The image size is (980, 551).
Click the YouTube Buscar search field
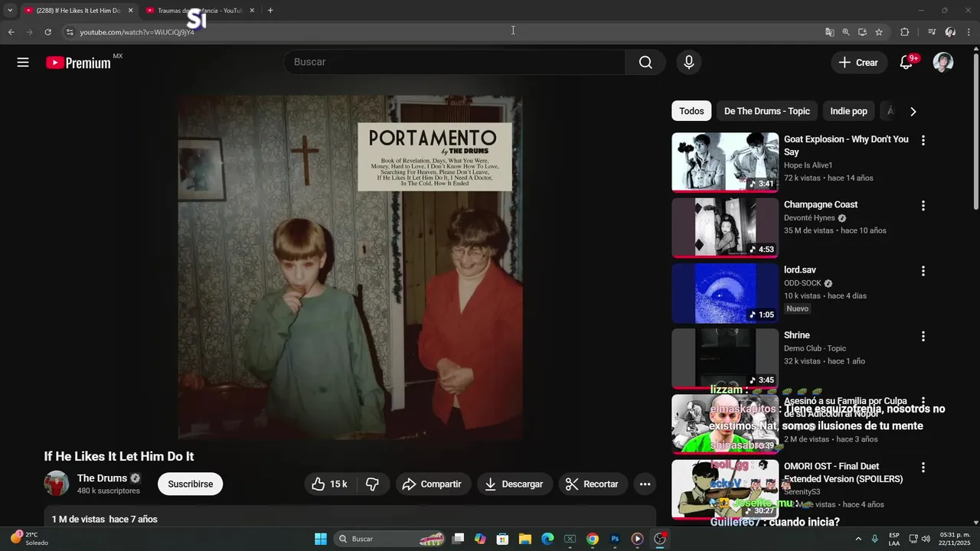pos(455,63)
